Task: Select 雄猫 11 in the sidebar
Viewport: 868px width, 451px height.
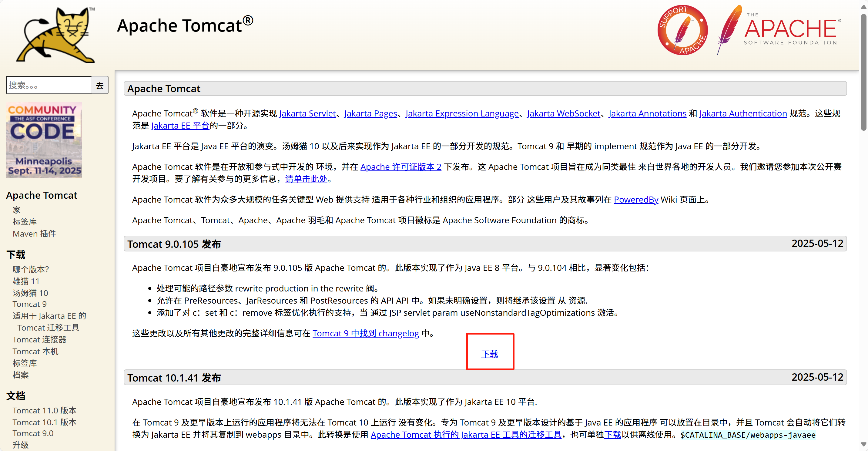Action: tap(26, 281)
